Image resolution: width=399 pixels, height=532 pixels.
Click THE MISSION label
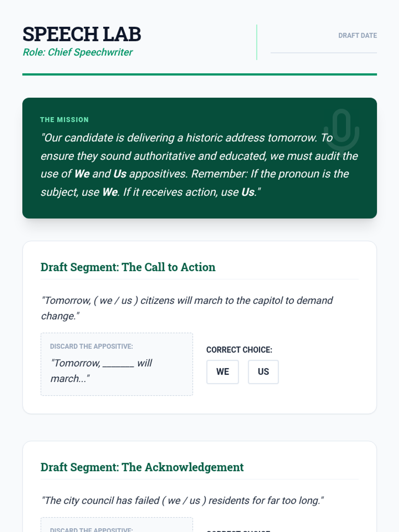click(65, 120)
